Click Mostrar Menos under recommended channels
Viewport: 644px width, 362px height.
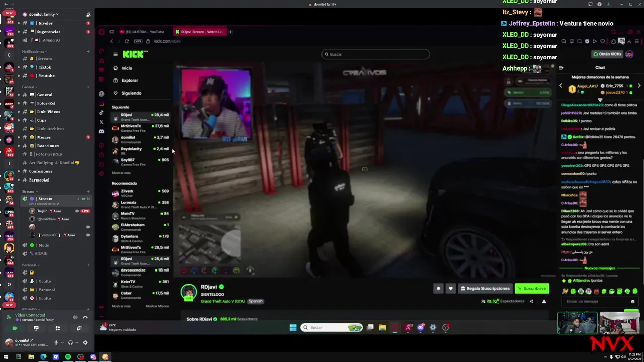[x=157, y=306]
